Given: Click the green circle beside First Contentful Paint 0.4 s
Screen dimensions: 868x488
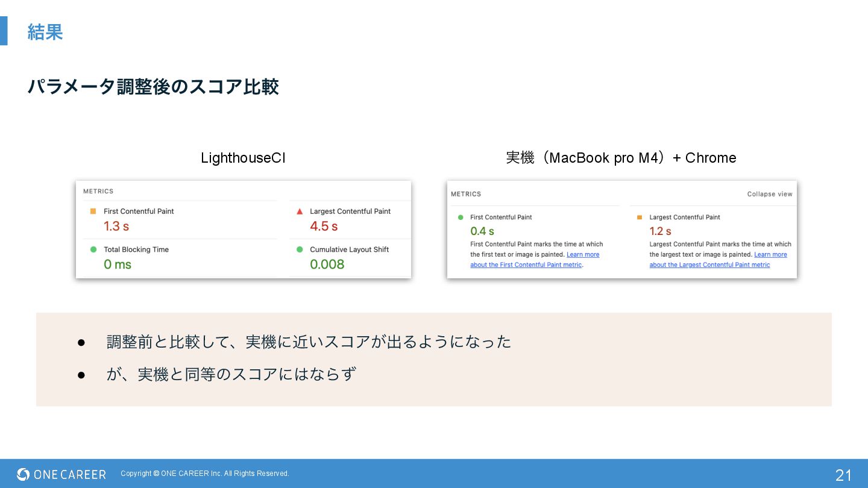Looking at the screenshot, I should click(461, 217).
